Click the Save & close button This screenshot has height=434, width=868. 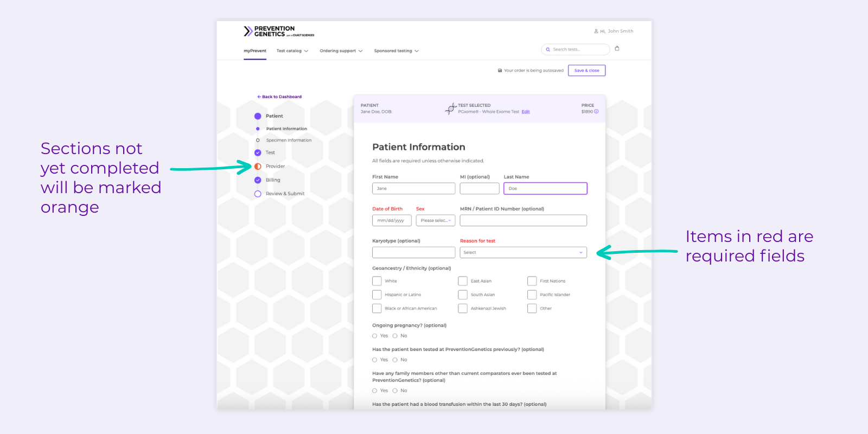(x=586, y=71)
